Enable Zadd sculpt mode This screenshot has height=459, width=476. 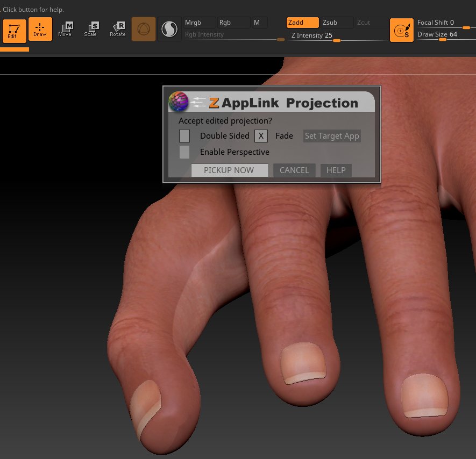pyautogui.click(x=302, y=23)
